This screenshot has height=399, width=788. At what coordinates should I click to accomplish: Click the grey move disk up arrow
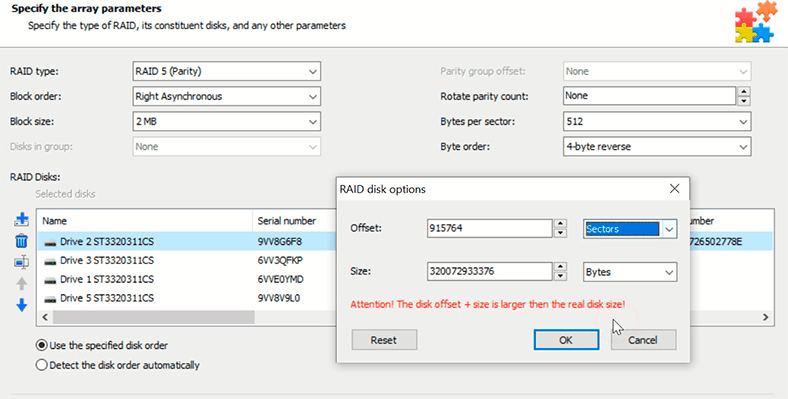(x=22, y=283)
